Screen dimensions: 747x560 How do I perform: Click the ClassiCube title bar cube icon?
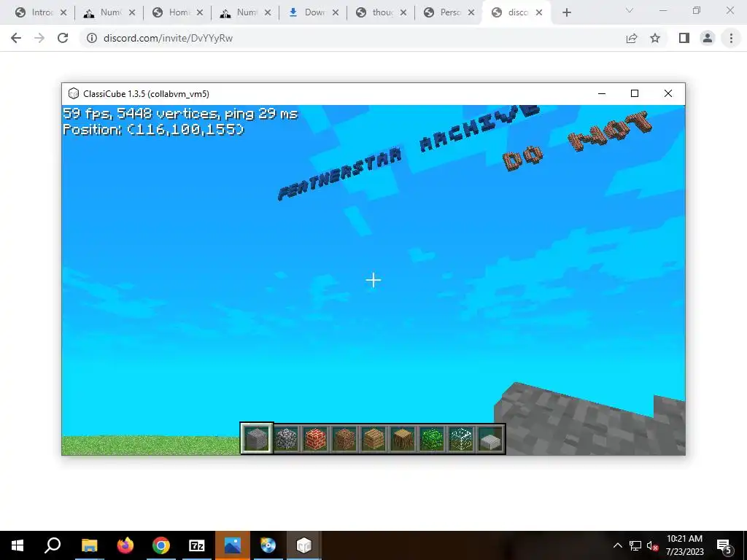click(x=74, y=94)
